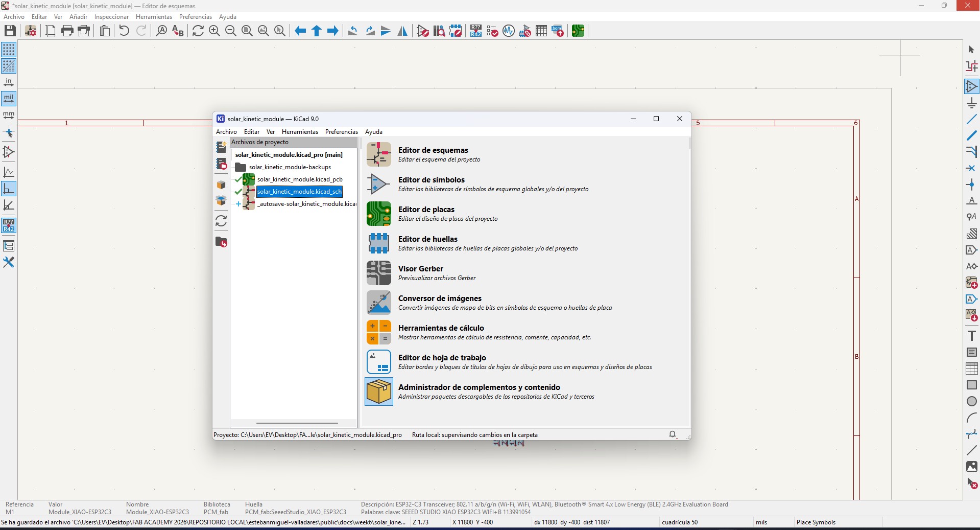
Task: Toggle hidden pins display
Action: (9, 152)
